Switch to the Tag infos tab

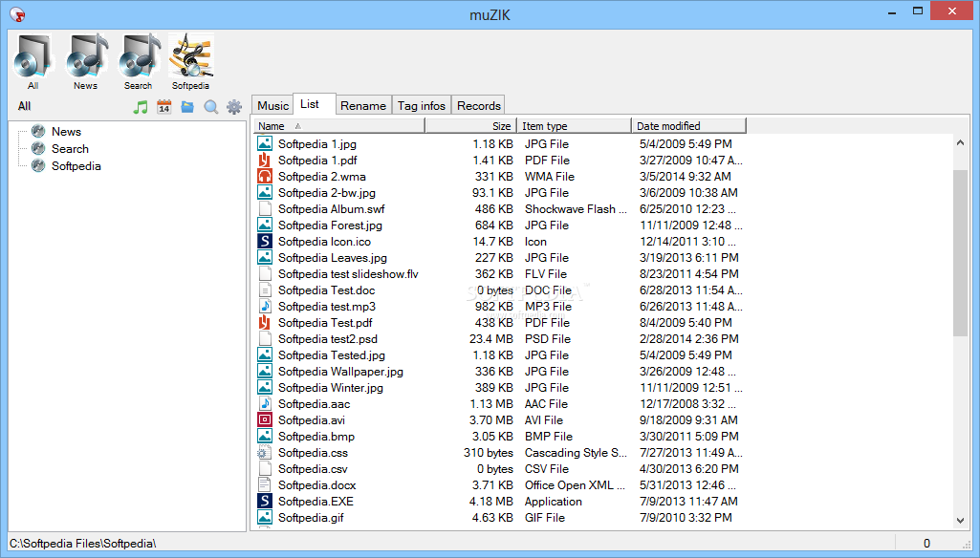(422, 106)
